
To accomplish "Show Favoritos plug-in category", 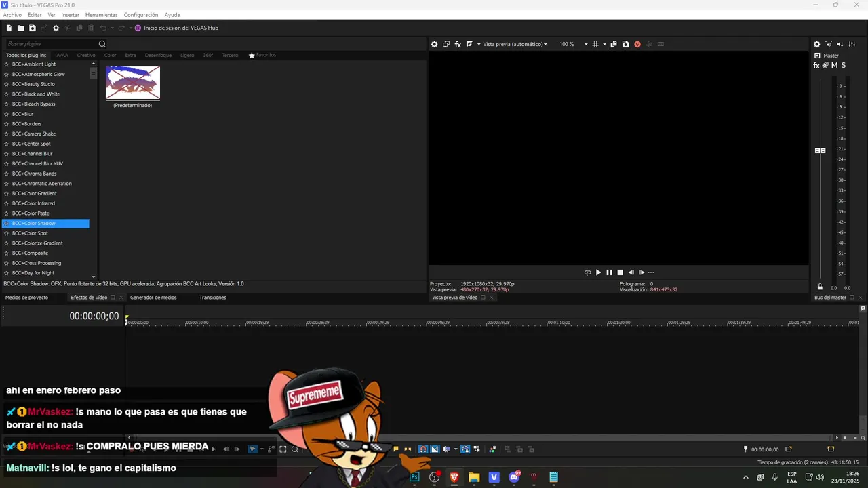I will coord(262,55).
